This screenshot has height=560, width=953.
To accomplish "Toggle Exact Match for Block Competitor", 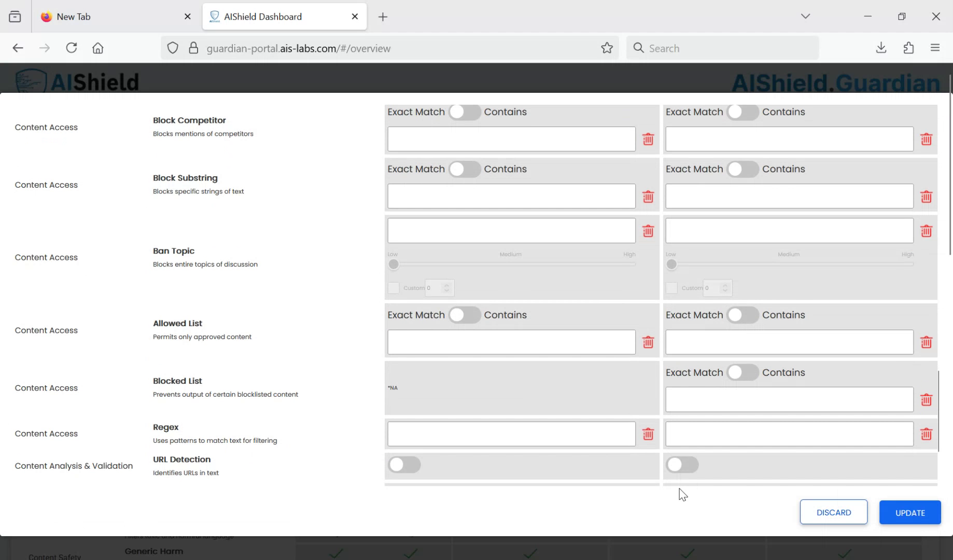I will tap(465, 111).
